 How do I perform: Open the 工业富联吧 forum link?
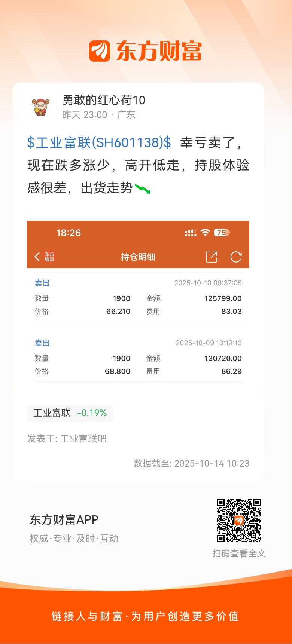pyautogui.click(x=83, y=438)
